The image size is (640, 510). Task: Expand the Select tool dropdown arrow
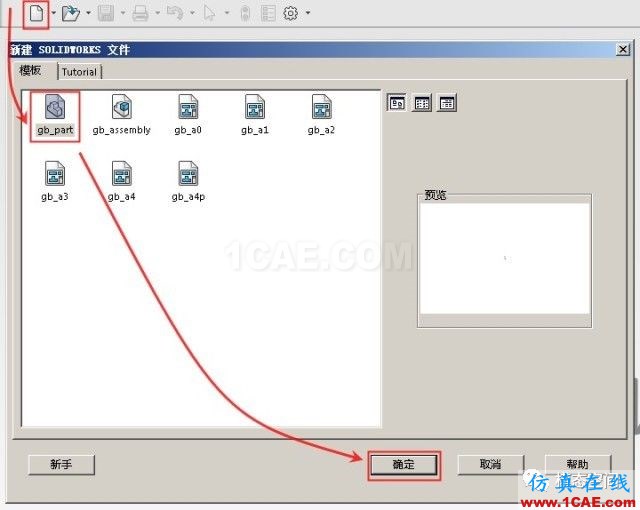[x=227, y=13]
